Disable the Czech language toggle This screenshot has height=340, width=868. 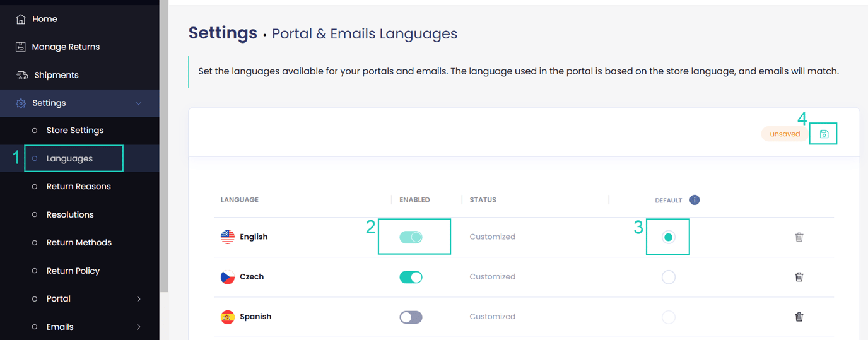pyautogui.click(x=411, y=277)
